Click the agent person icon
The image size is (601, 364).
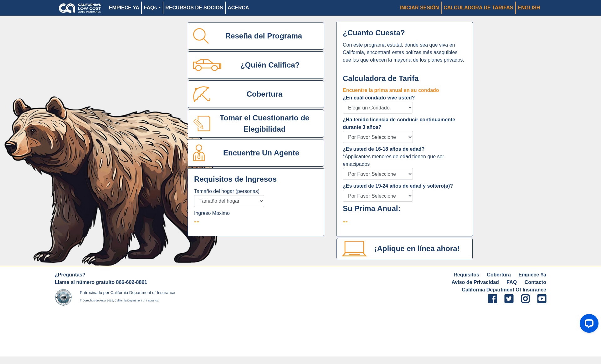199,153
